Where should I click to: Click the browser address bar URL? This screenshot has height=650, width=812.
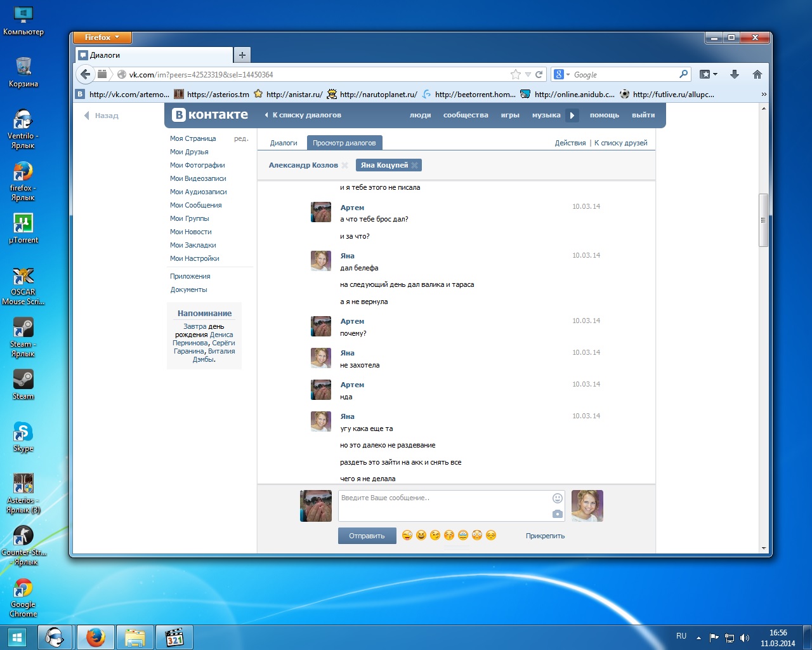tap(317, 74)
